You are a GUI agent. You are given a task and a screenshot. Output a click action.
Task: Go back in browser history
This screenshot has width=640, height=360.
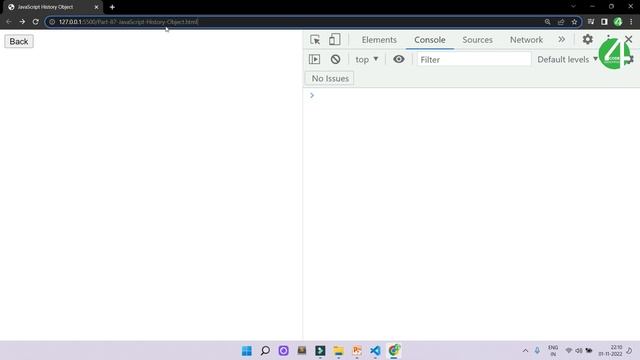point(9,22)
